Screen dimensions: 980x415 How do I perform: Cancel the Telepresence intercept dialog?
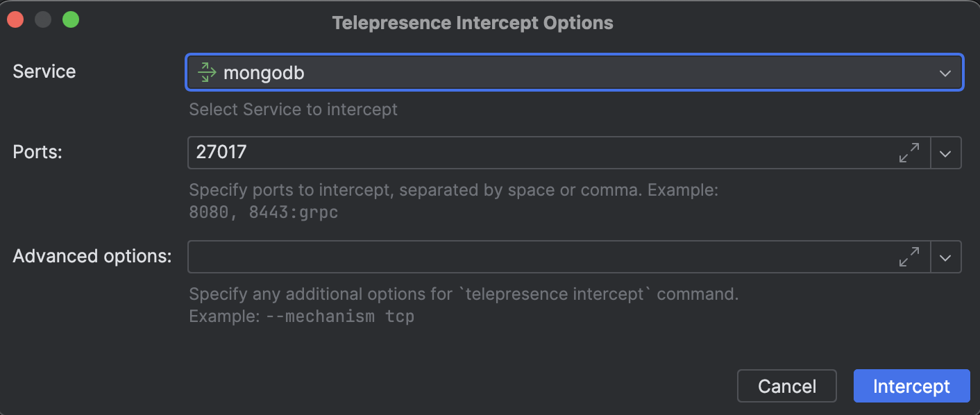(786, 386)
